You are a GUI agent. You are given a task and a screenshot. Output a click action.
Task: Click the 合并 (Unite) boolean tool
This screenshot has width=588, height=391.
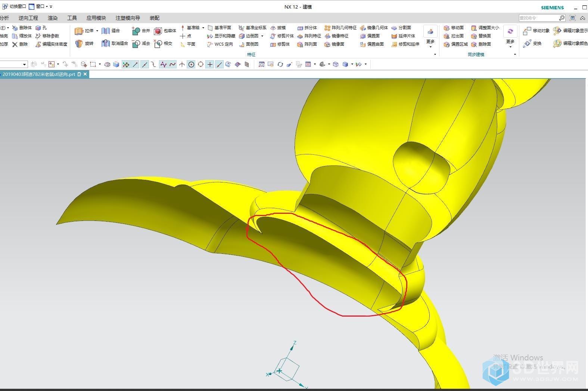click(141, 31)
